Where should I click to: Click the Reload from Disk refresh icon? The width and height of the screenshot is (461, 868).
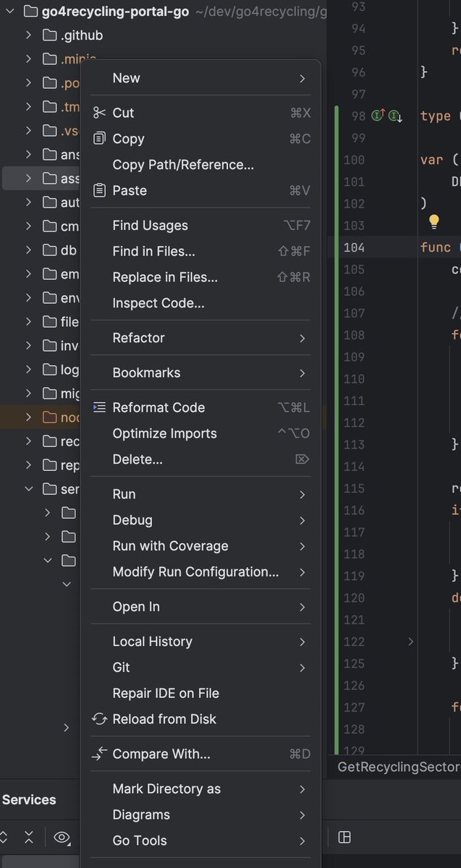coord(100,719)
